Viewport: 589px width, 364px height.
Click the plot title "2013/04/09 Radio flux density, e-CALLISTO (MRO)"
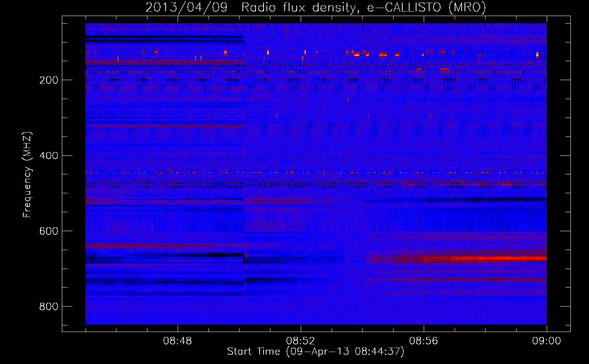(x=316, y=7)
